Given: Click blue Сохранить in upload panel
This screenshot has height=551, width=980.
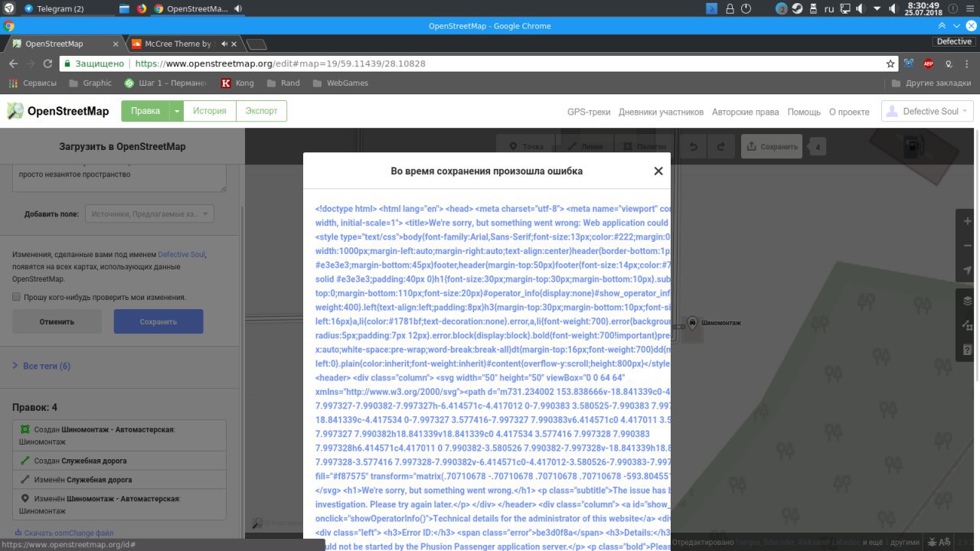Looking at the screenshot, I should point(158,321).
